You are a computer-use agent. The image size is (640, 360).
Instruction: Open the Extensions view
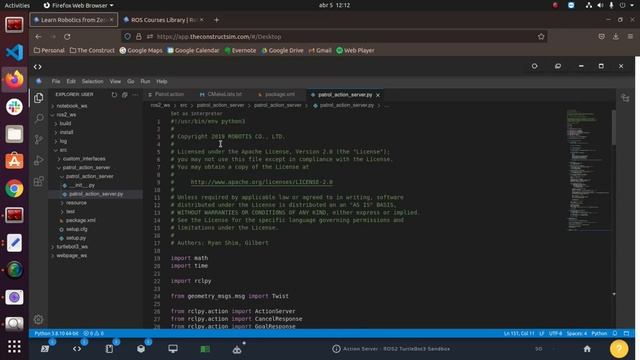39,181
